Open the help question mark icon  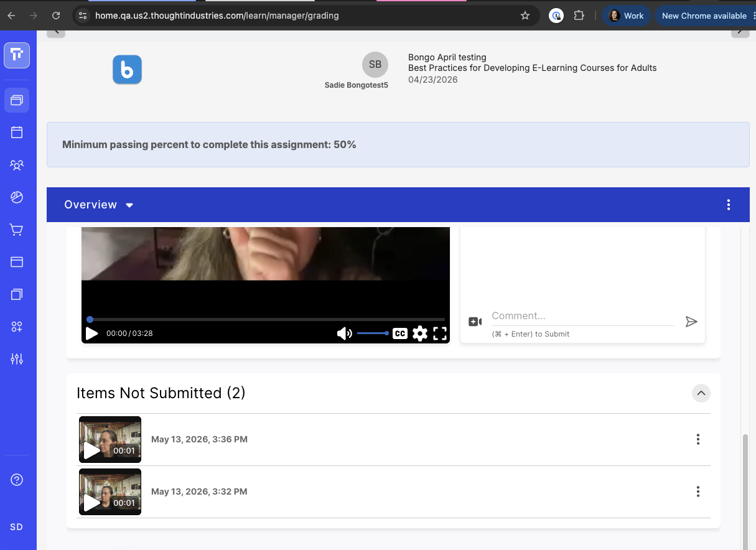coord(17,480)
